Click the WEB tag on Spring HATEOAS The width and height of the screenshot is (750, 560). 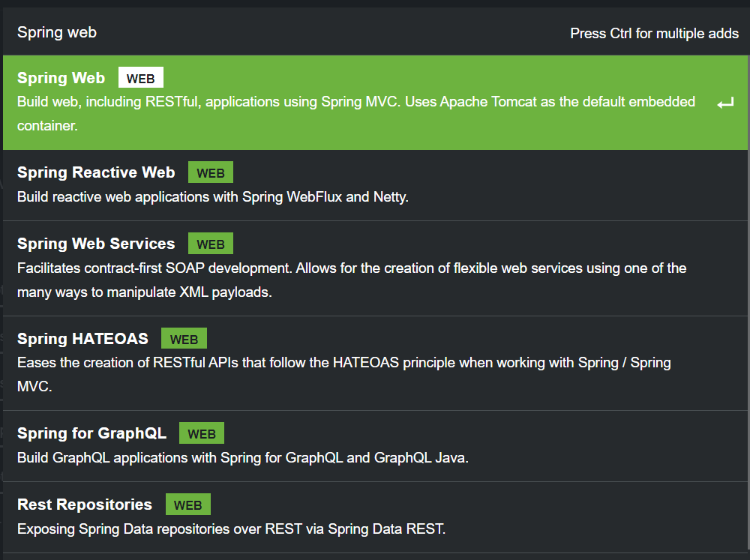point(184,339)
